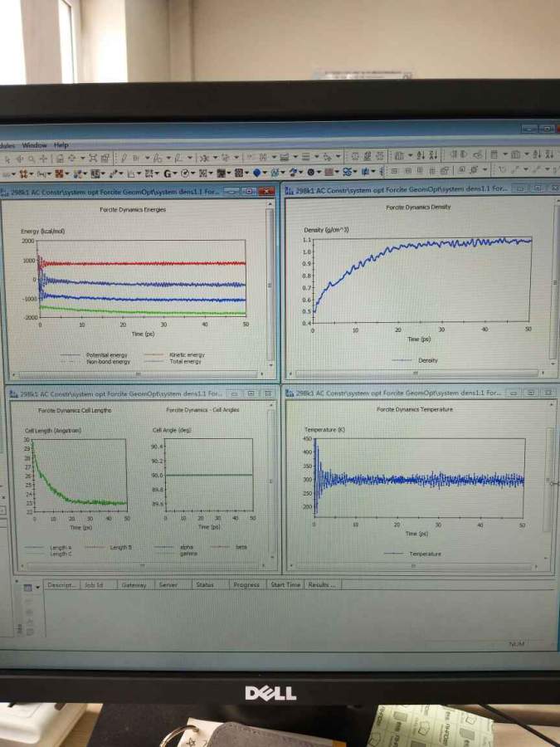Screen dimensions: 560x747
Task: Click the sort descending toolbar icon
Action: 433,155
